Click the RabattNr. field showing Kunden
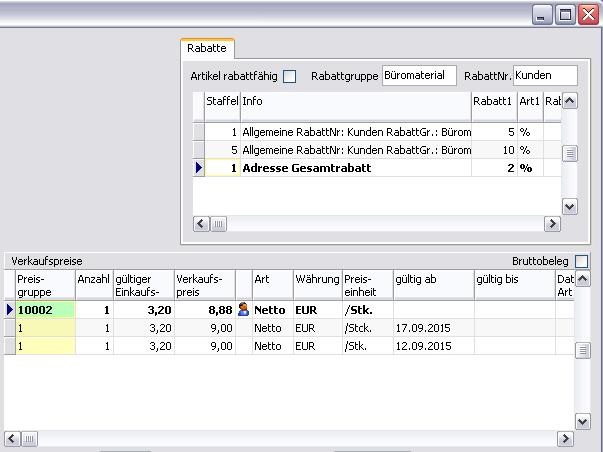Viewport: 603px width, 452px height. pyautogui.click(x=545, y=76)
